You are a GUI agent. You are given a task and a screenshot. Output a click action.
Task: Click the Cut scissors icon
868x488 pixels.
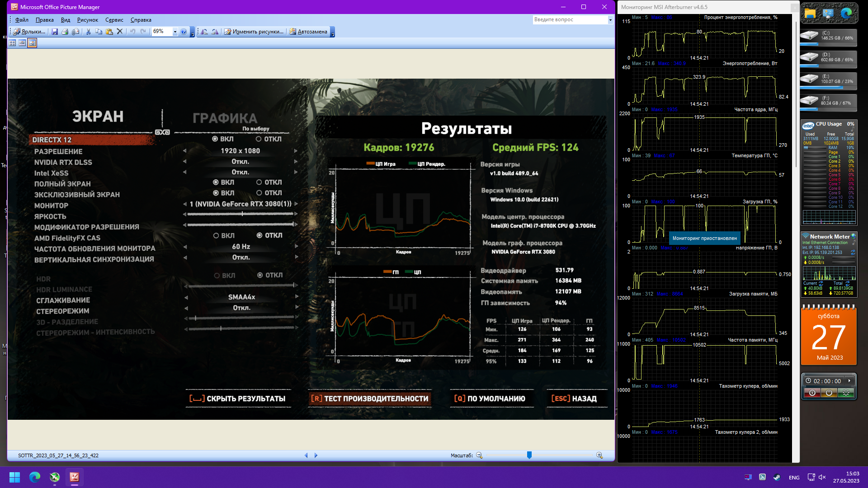88,32
